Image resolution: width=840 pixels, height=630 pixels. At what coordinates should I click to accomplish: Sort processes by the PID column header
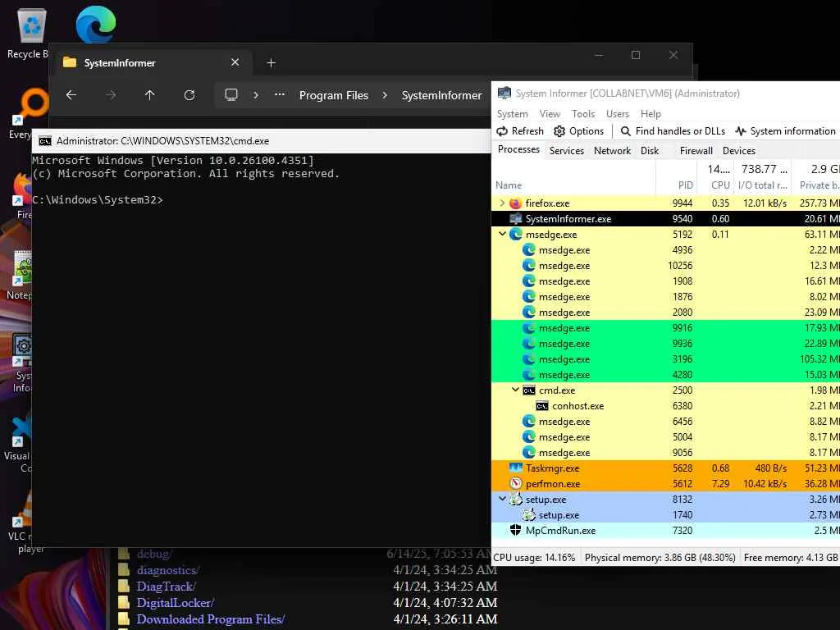pyautogui.click(x=676, y=185)
